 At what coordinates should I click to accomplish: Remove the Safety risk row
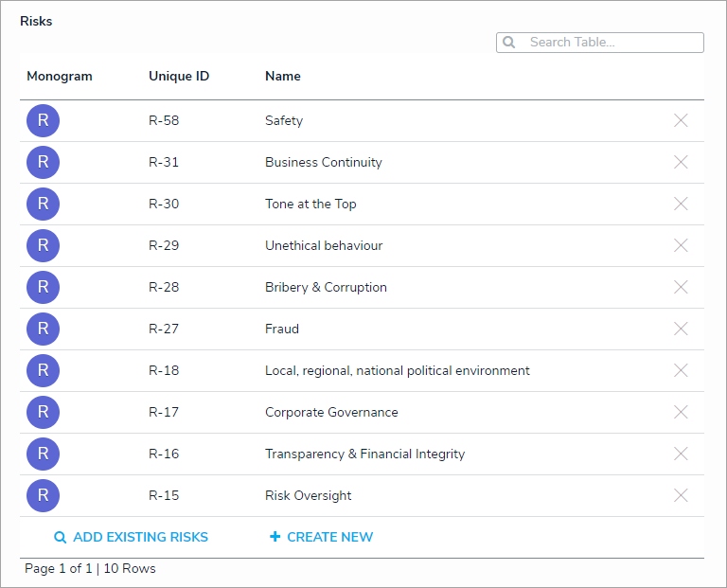pyautogui.click(x=680, y=120)
